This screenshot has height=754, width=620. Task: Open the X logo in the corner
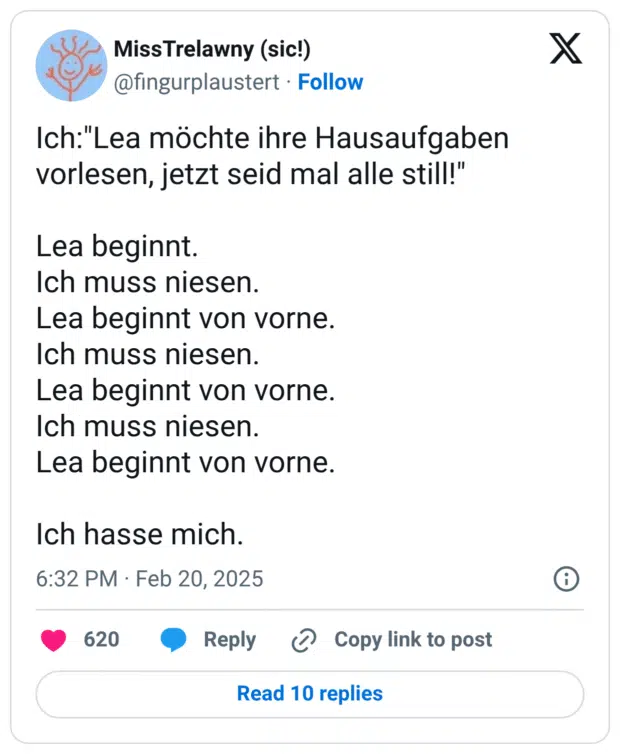point(566,49)
